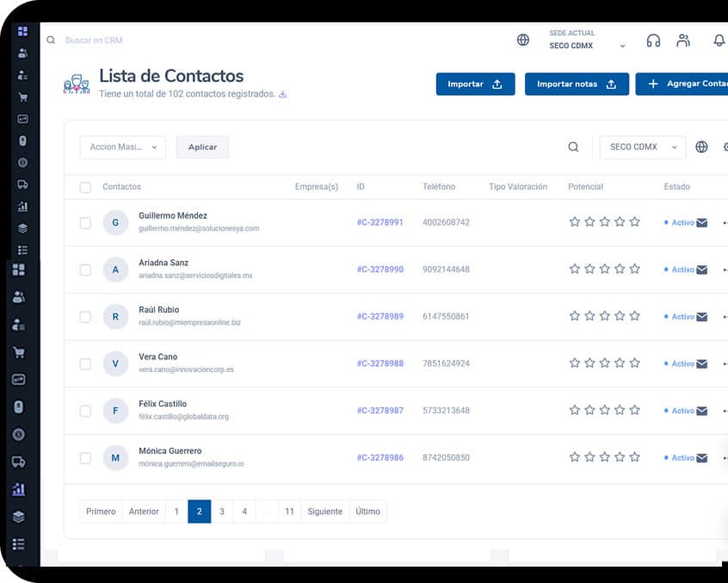Expand the Accion Masiva dropdown
Screen dimensions: 728x583
[x=122, y=147]
